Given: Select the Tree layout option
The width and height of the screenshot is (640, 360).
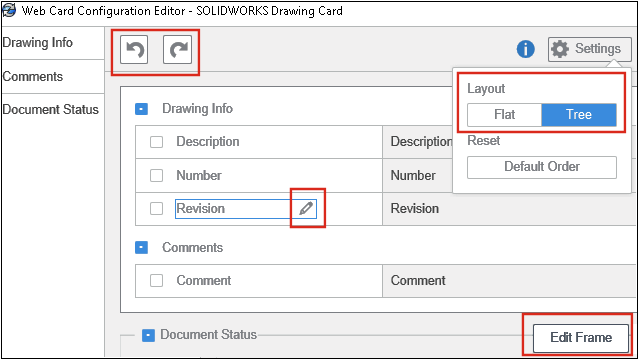Looking at the screenshot, I should (x=579, y=115).
